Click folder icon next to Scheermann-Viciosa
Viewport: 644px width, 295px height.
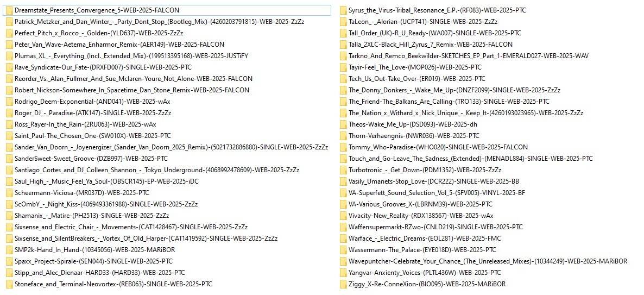pos(9,193)
